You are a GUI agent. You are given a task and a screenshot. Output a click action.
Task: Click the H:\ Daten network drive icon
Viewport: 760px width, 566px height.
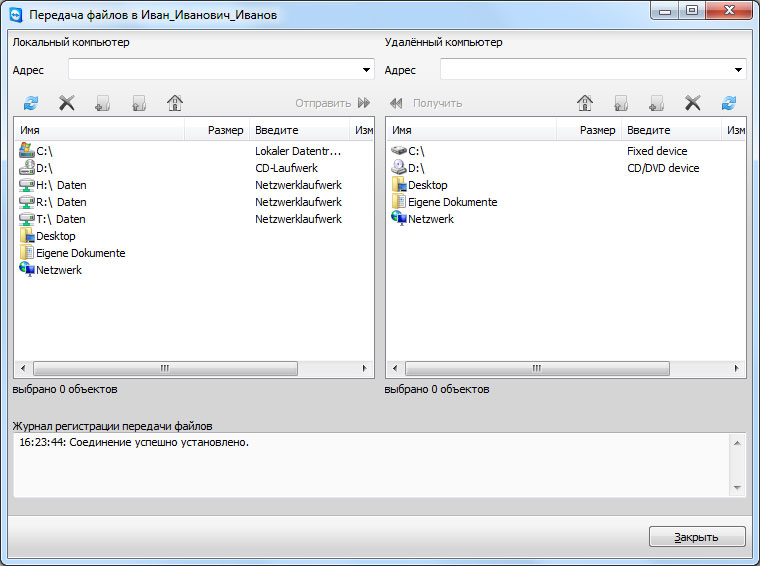point(27,185)
